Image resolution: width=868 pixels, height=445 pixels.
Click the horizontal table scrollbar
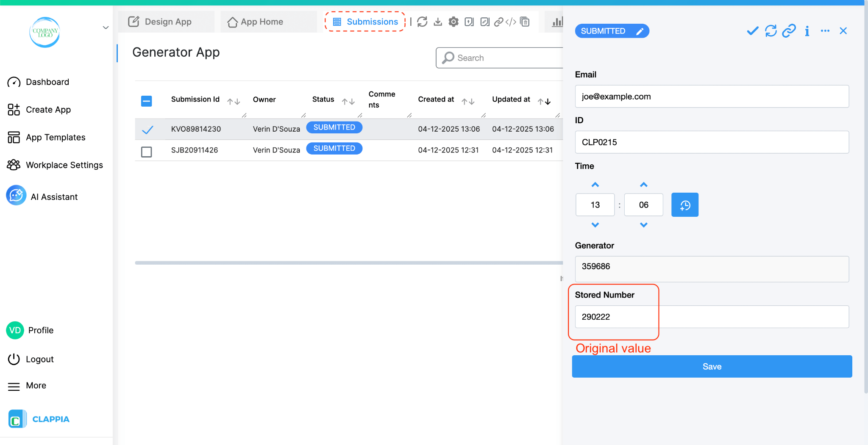click(x=348, y=263)
